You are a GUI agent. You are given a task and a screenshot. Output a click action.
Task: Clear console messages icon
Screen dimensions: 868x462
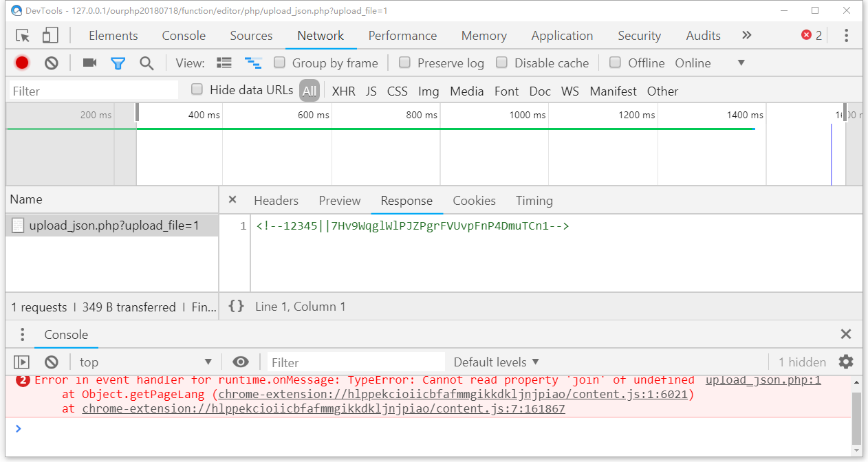click(52, 362)
